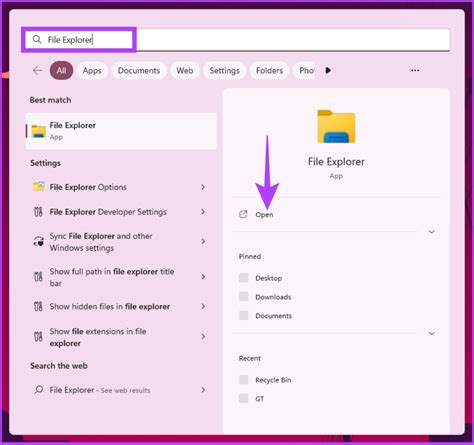Open the Settings filter tab
Screen dimensions: 474x445
(x=225, y=70)
